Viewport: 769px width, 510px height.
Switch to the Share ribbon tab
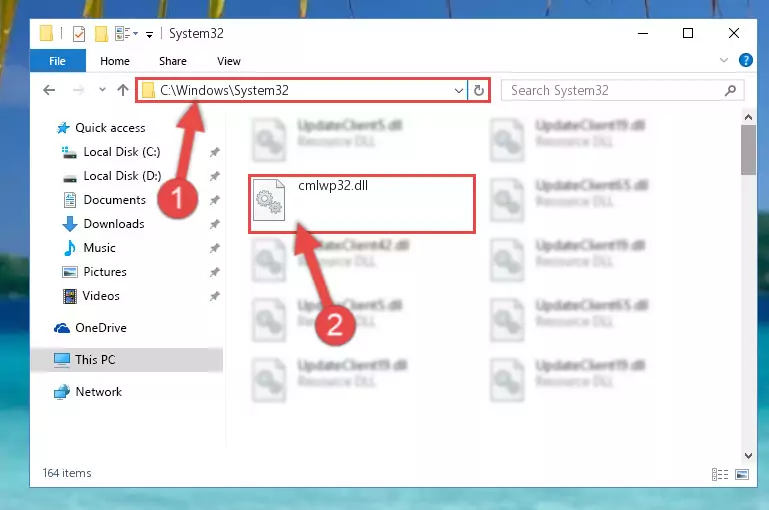(173, 61)
